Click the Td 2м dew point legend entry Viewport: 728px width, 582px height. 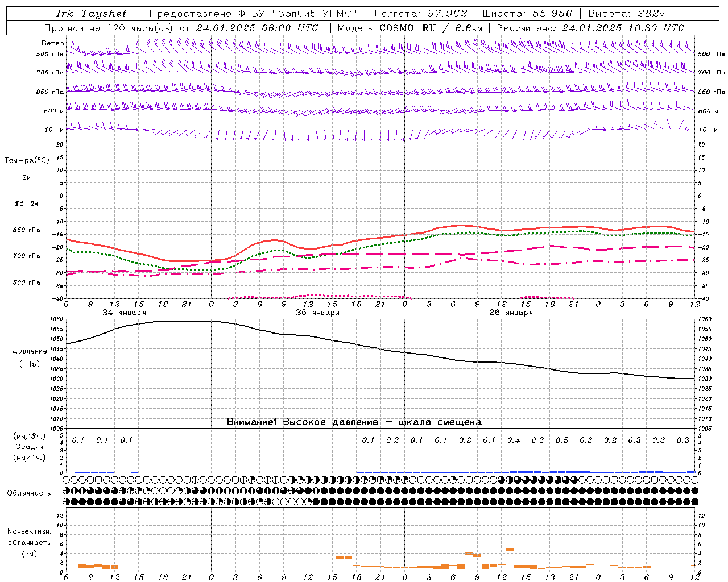(x=26, y=203)
